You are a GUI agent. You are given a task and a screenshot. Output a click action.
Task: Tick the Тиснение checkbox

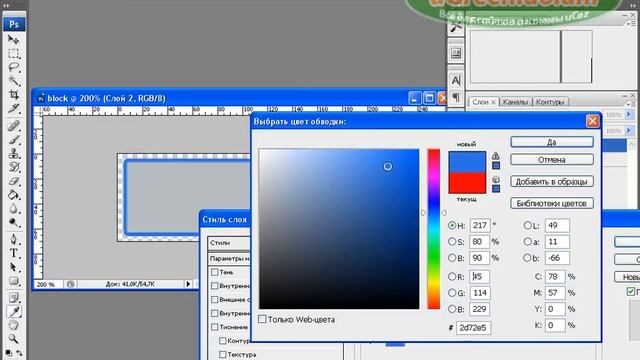[215, 327]
